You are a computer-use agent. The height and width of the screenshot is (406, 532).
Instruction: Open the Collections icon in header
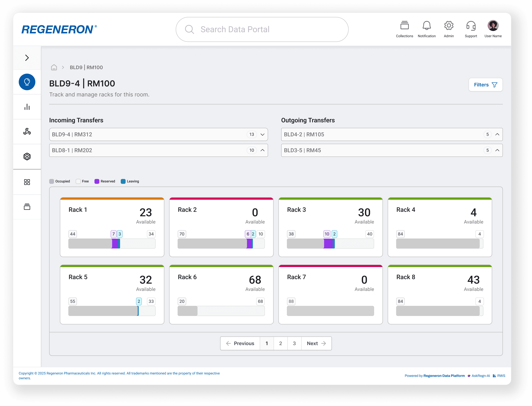[x=404, y=26]
